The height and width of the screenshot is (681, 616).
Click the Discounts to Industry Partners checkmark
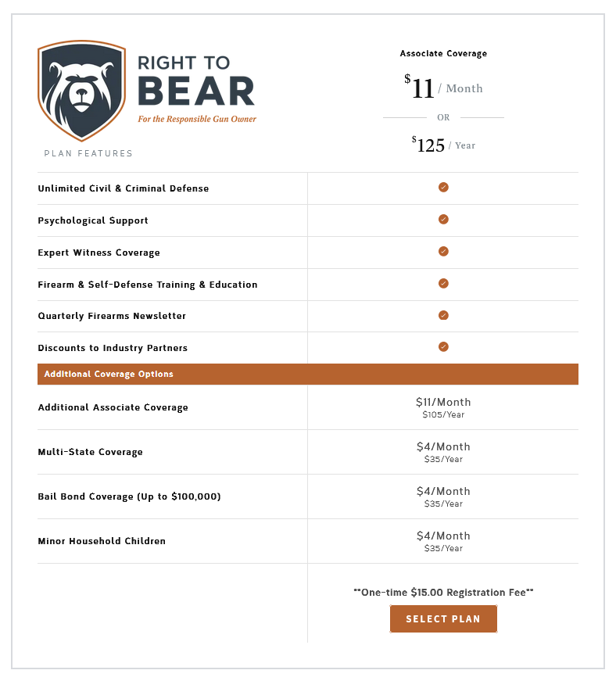click(443, 347)
